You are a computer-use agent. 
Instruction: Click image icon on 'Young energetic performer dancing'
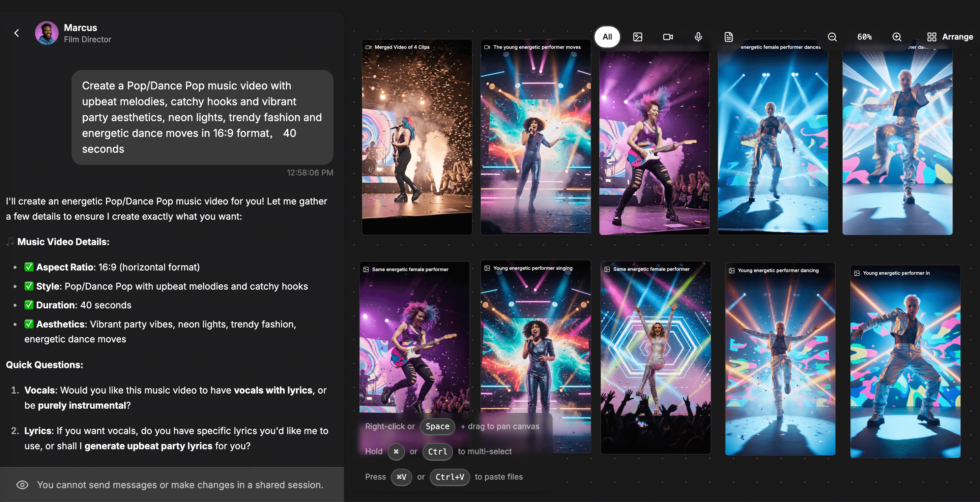pyautogui.click(x=732, y=270)
